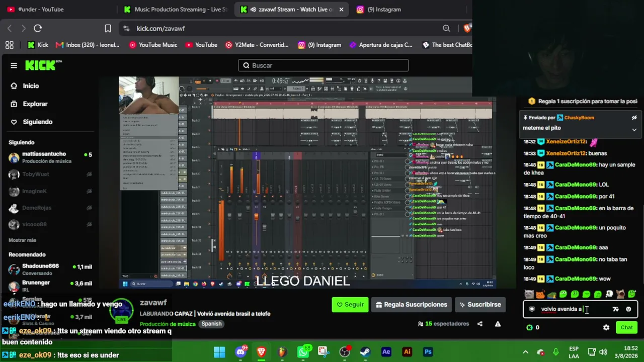Report the stream with the warning icon
The width and height of the screenshot is (644, 362).
(498, 324)
